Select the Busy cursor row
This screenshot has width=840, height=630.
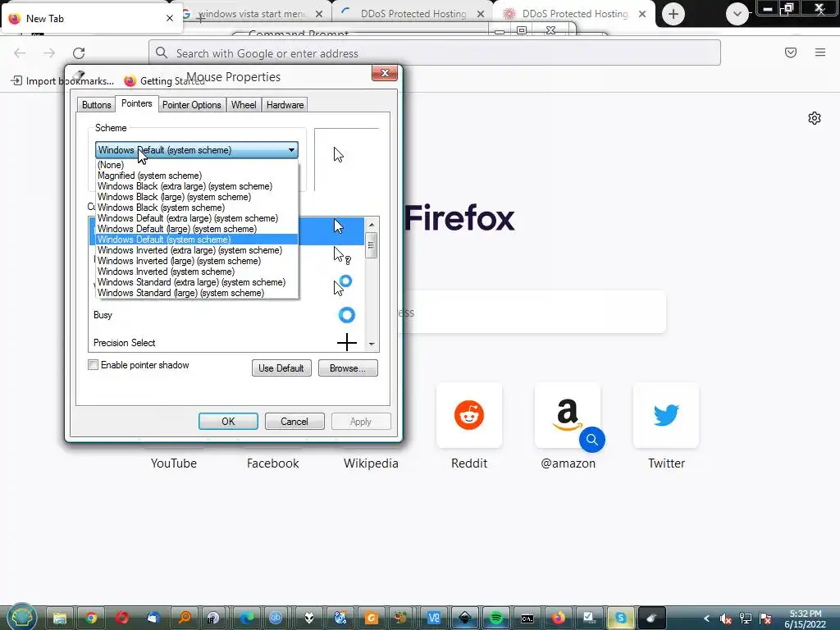(x=227, y=315)
